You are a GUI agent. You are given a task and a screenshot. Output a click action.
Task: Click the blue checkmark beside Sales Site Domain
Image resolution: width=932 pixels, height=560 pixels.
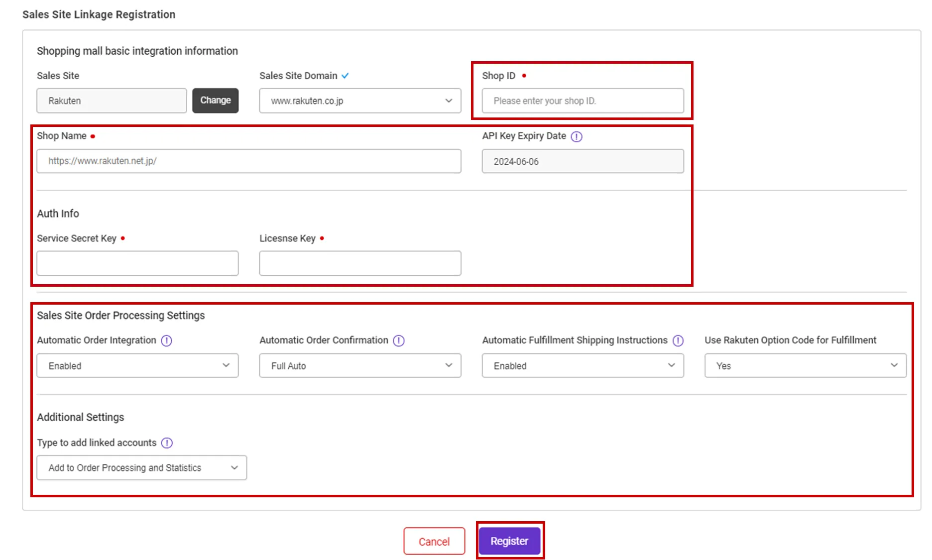pyautogui.click(x=345, y=76)
